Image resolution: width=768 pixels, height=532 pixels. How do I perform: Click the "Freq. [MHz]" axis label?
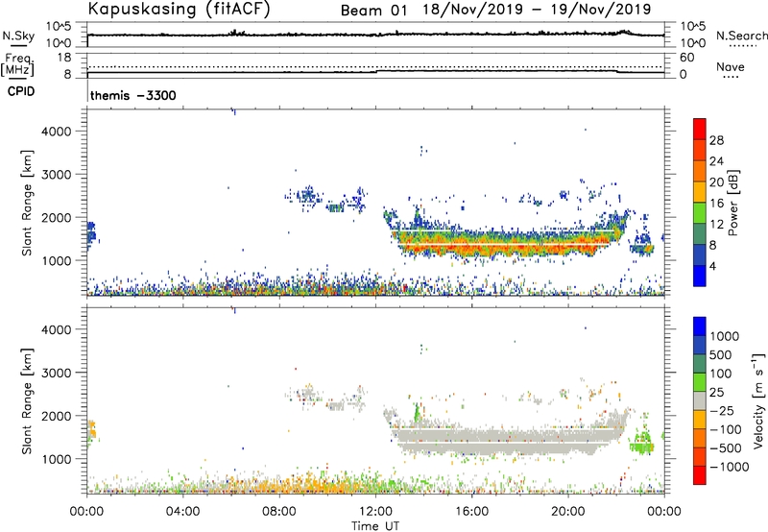coord(18,65)
